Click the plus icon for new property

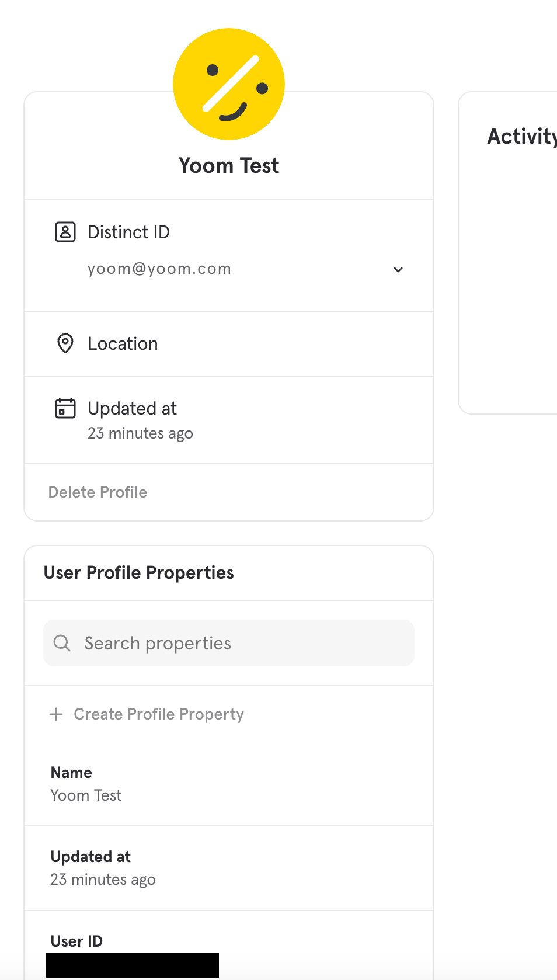point(56,714)
